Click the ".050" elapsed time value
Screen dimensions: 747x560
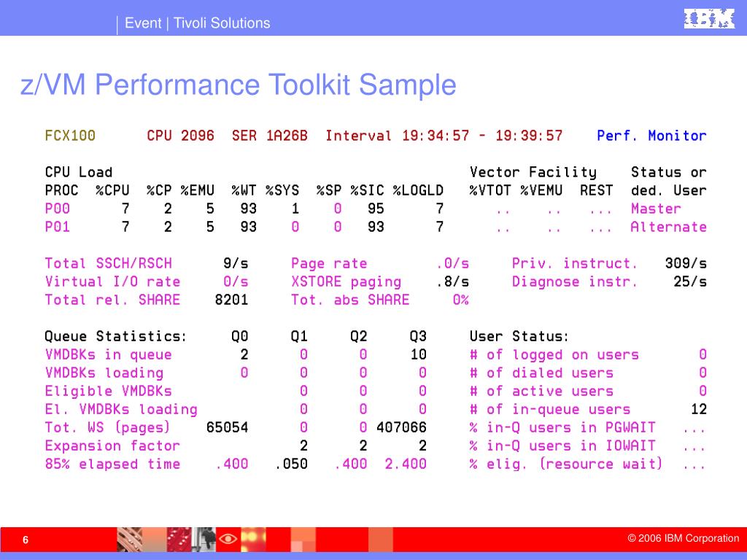(x=291, y=464)
